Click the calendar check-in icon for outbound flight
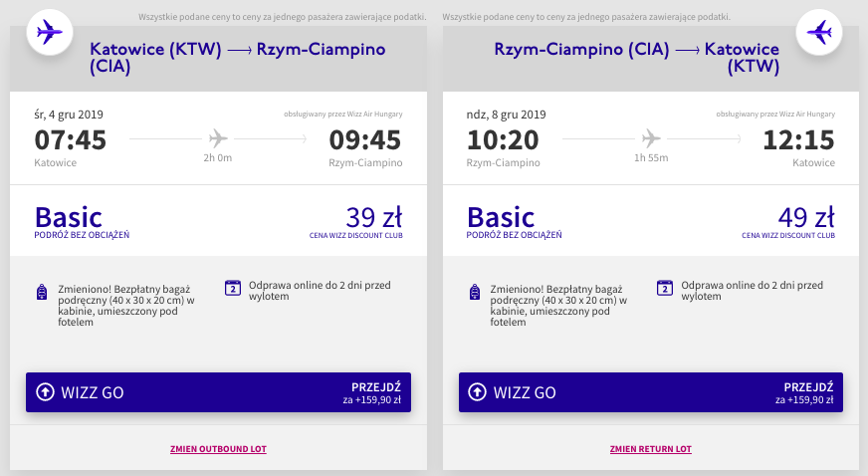This screenshot has width=868, height=476. coord(233,288)
